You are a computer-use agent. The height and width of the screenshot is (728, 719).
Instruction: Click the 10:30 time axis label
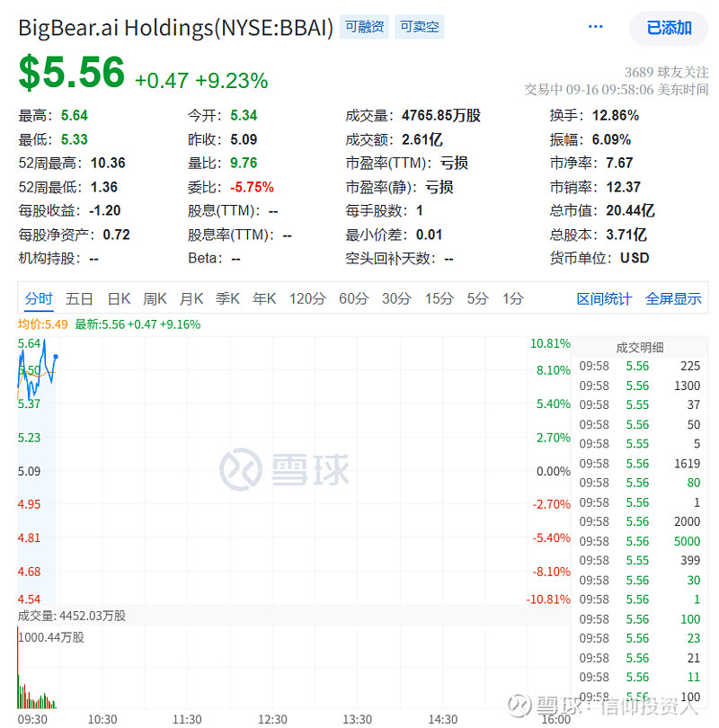click(102, 720)
